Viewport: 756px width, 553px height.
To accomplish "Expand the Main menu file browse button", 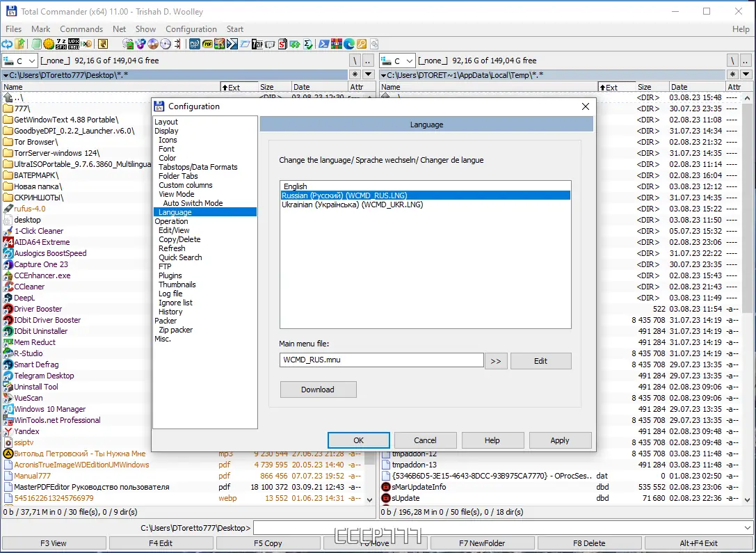I will [x=496, y=360].
